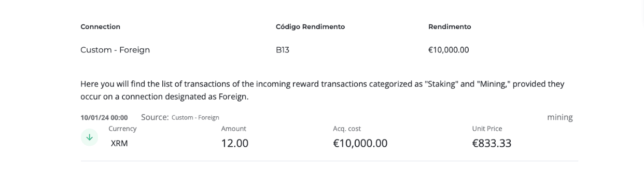
Task: Select the Código Rendimento column header
Action: coord(310,26)
